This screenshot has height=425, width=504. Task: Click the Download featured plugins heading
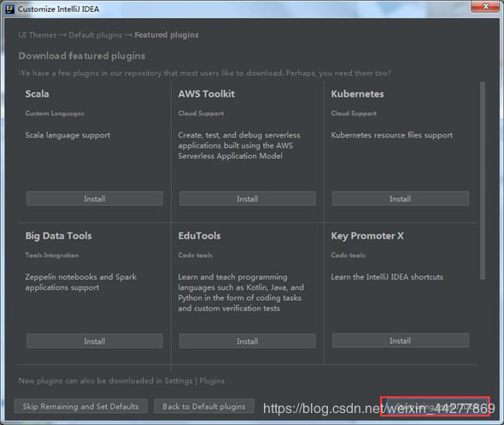82,56
